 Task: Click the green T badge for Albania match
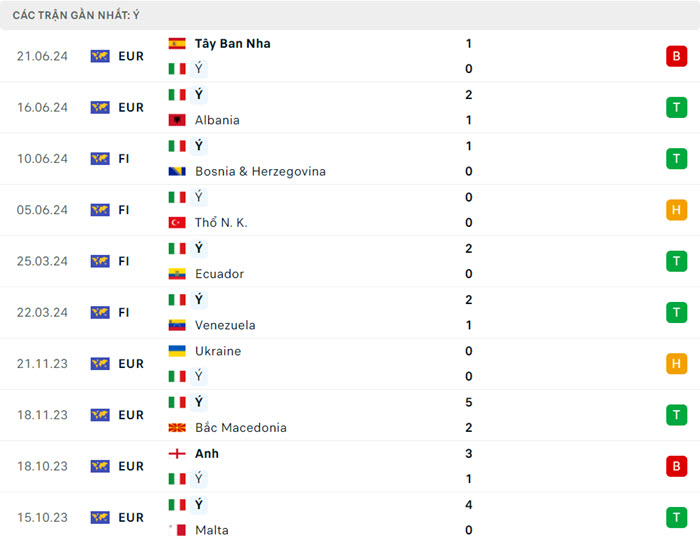(x=676, y=107)
